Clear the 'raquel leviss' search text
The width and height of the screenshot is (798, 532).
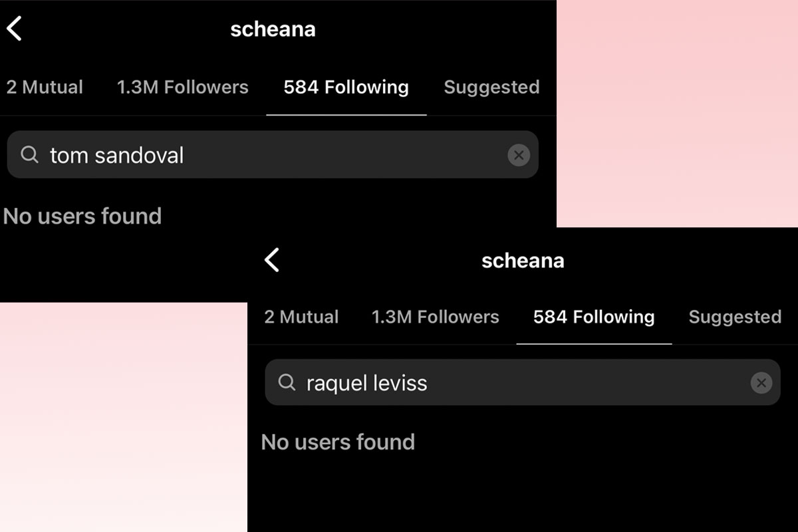tap(761, 382)
